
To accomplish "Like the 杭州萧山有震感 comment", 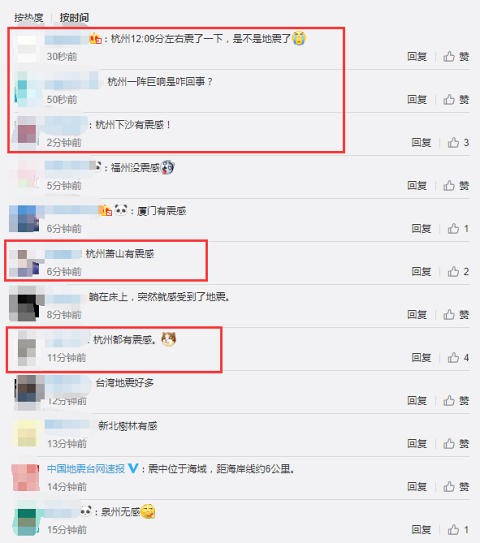I will tap(458, 272).
